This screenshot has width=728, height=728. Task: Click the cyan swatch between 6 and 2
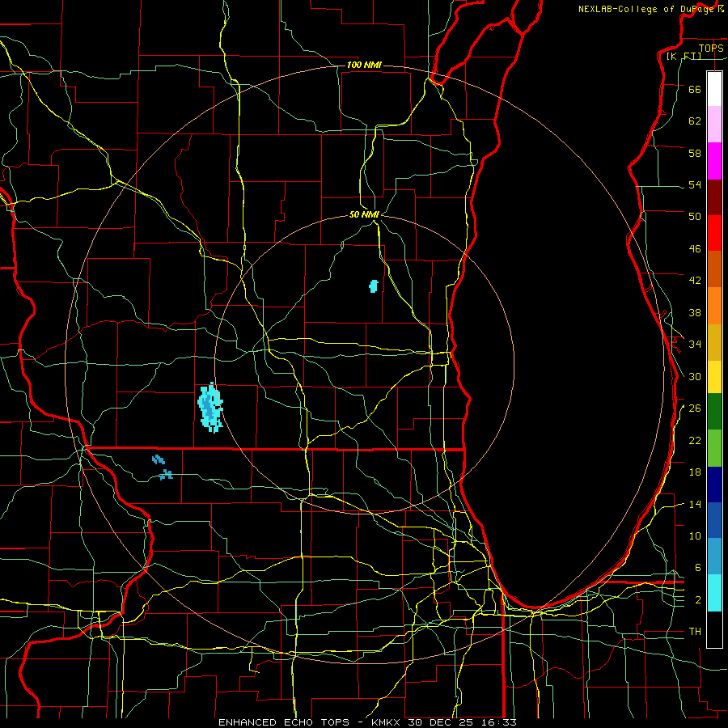point(714,593)
